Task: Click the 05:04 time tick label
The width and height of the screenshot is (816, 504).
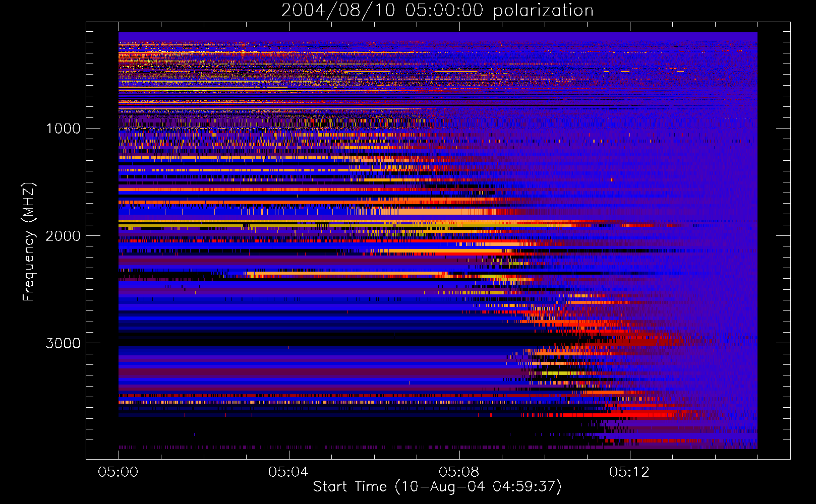Action: point(288,472)
